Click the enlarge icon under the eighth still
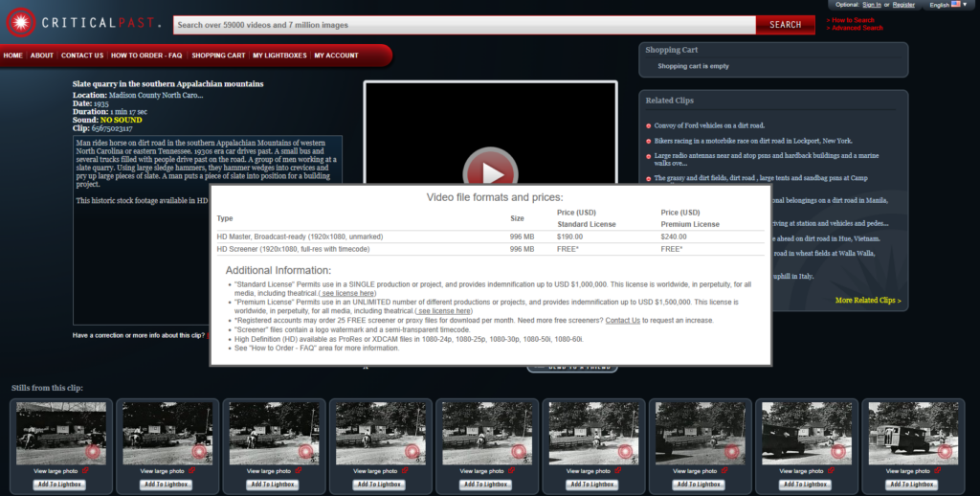The image size is (980, 496). click(831, 471)
